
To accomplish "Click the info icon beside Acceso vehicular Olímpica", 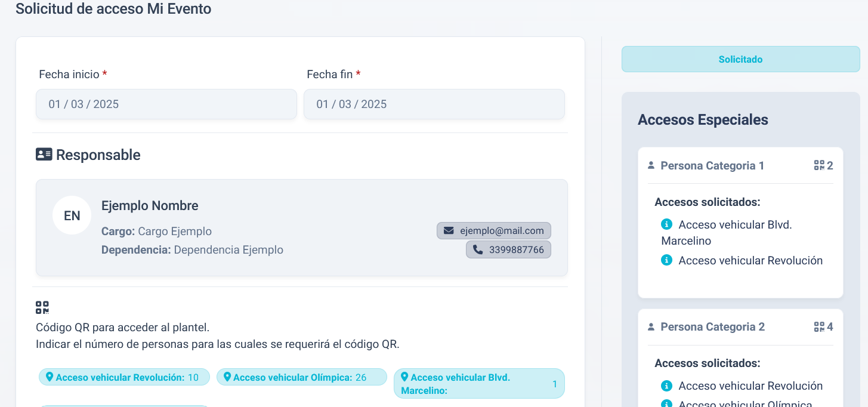I will [666, 403].
